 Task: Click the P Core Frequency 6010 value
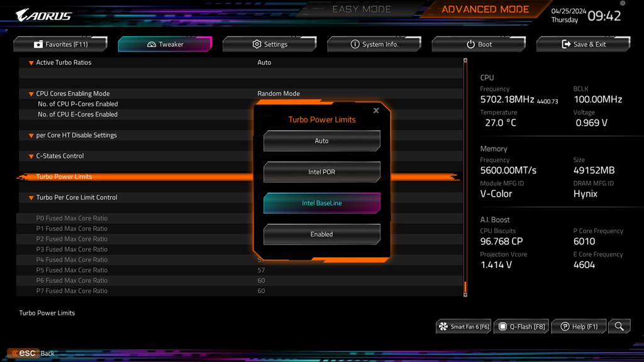pyautogui.click(x=584, y=241)
